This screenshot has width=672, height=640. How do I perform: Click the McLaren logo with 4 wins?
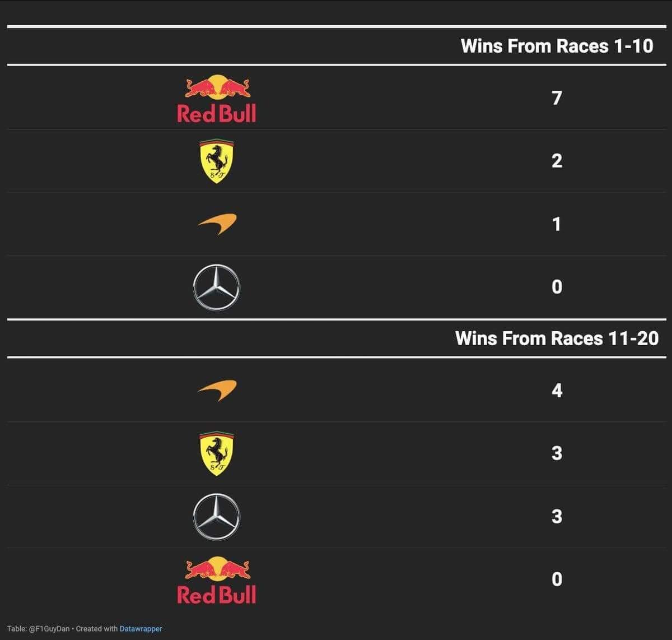point(217,390)
